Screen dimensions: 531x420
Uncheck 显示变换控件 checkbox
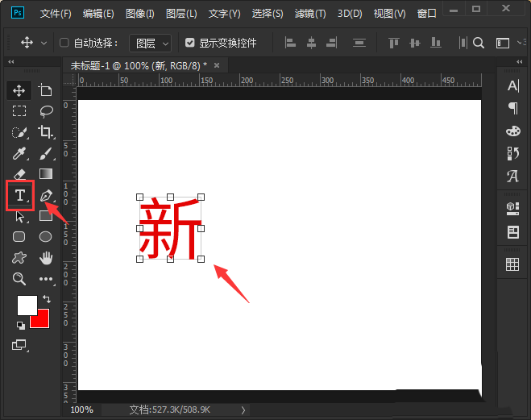(x=189, y=43)
